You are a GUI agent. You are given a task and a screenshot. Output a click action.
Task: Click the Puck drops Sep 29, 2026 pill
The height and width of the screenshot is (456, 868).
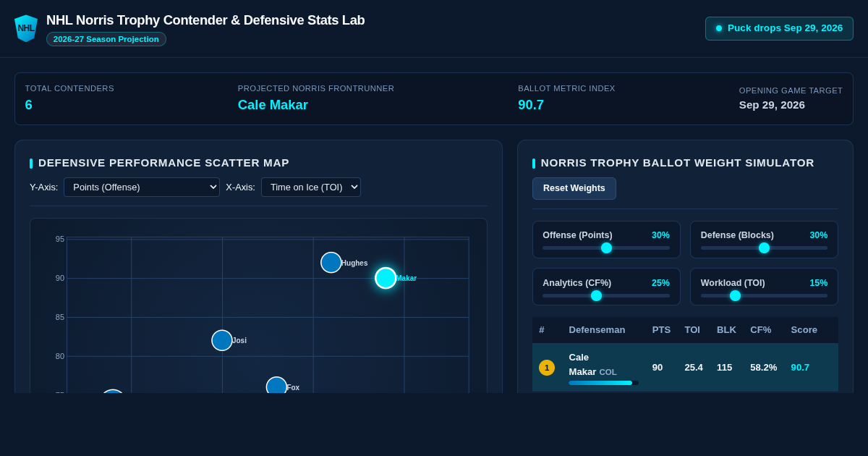click(779, 28)
